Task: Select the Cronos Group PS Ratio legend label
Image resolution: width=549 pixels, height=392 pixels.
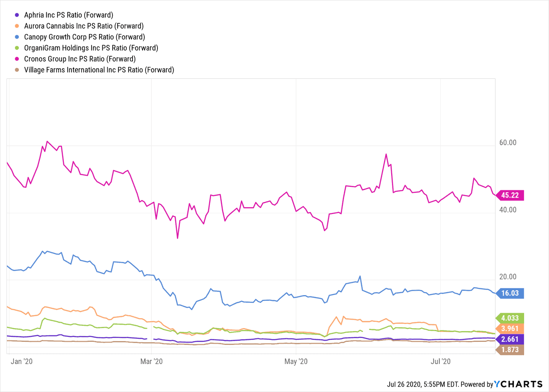Action: click(x=80, y=59)
